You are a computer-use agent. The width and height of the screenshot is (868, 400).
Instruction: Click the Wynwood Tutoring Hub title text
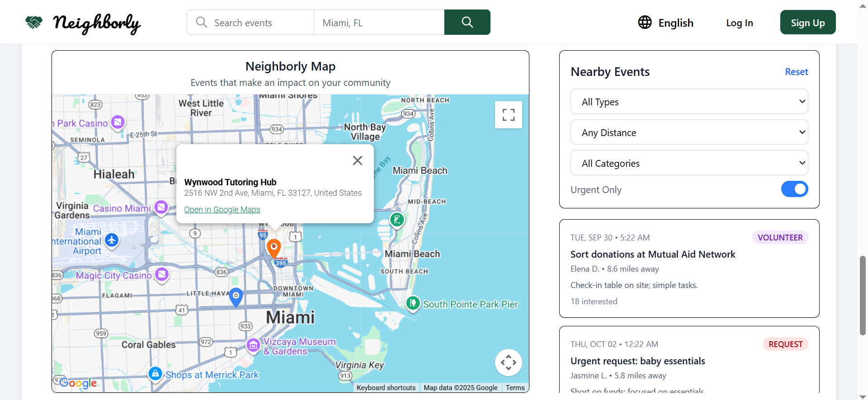click(x=230, y=182)
